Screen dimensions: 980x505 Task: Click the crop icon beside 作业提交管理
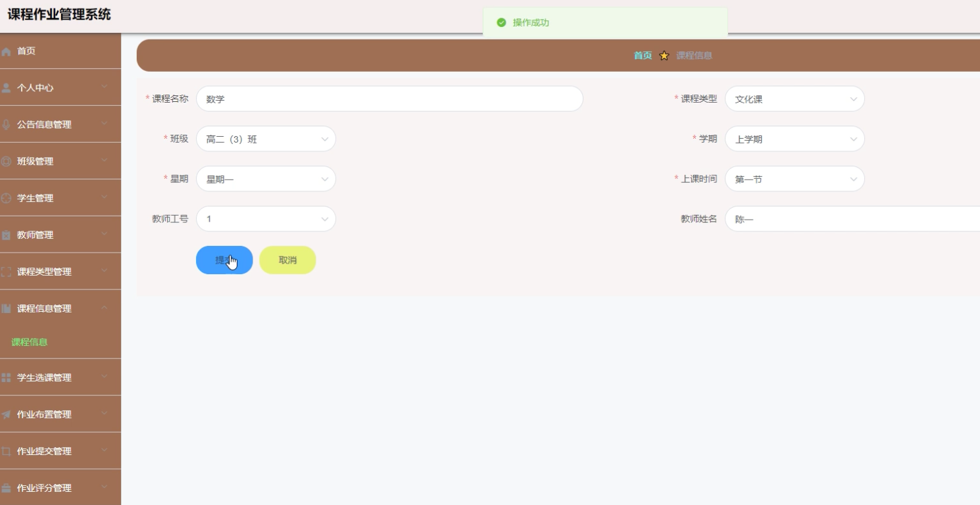pos(7,452)
